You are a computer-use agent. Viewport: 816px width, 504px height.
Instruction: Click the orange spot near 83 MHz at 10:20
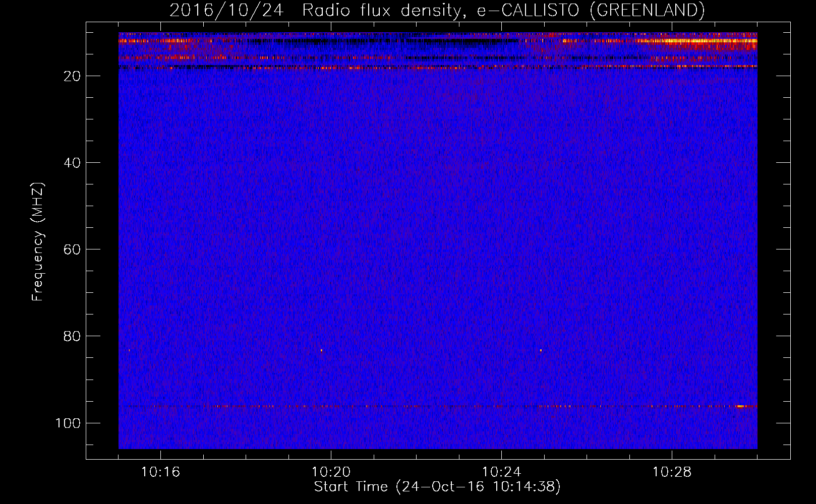point(321,350)
